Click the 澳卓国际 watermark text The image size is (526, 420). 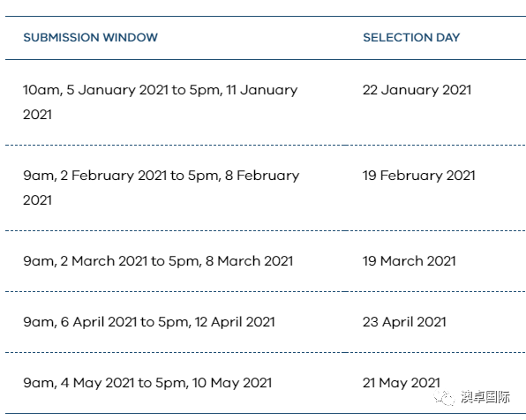485,397
